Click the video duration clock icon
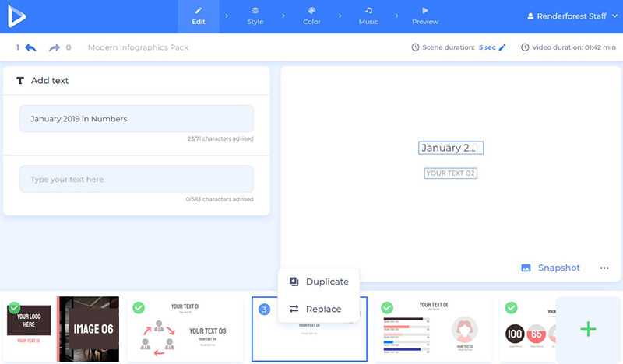 pos(525,47)
